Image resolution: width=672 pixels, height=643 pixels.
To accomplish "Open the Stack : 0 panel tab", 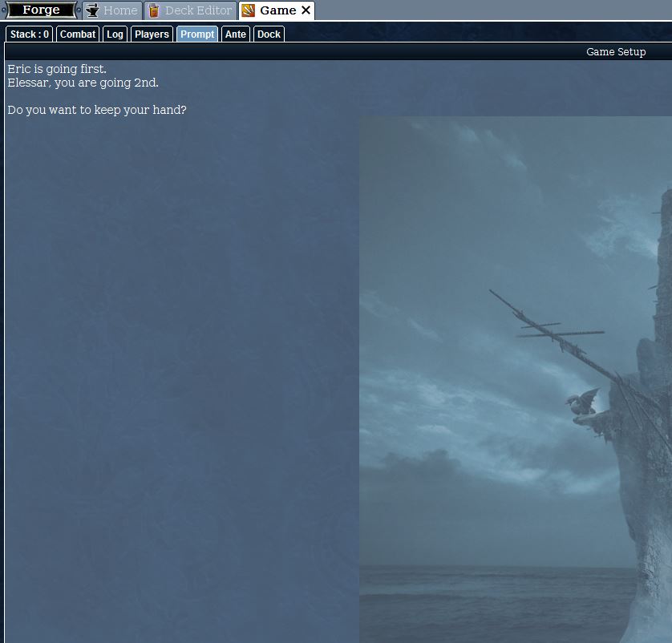I will [x=30, y=34].
